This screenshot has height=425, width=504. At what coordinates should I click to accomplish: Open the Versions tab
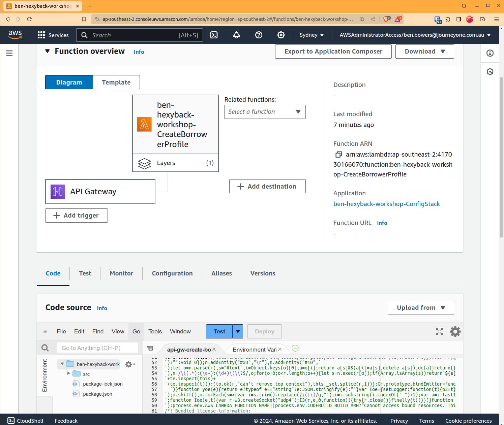click(263, 273)
